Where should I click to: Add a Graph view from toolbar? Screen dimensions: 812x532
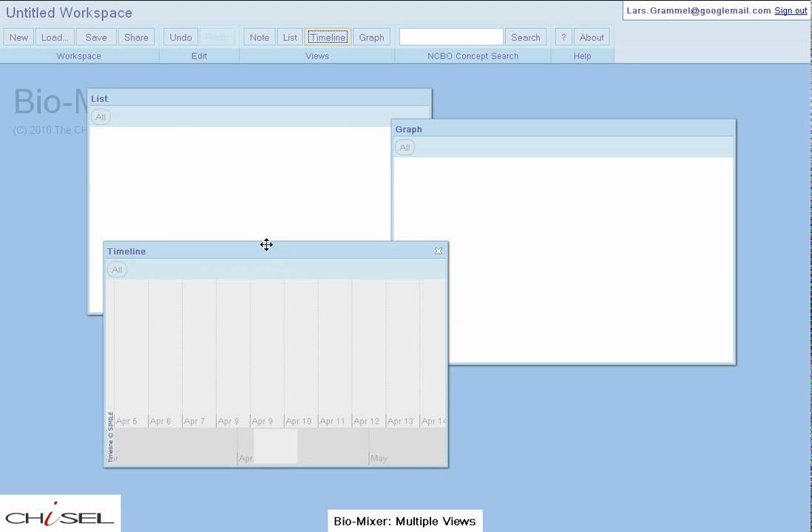tap(372, 37)
